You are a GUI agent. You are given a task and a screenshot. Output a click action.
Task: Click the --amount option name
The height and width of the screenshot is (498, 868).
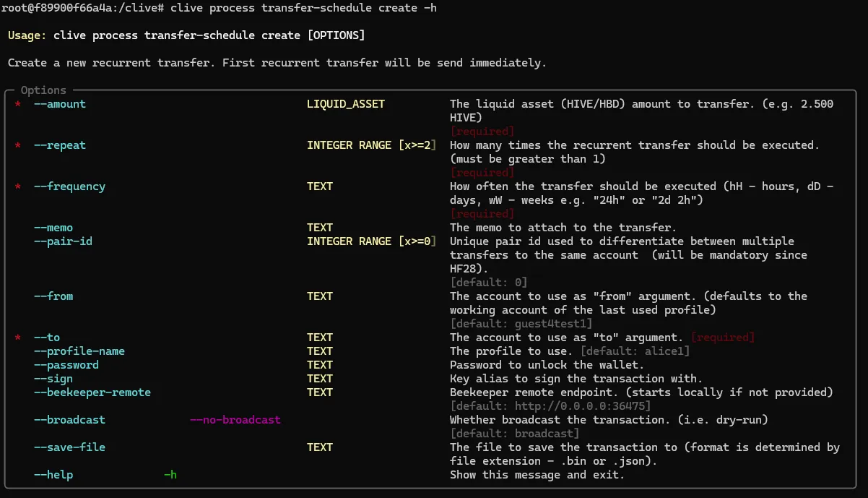pyautogui.click(x=59, y=104)
